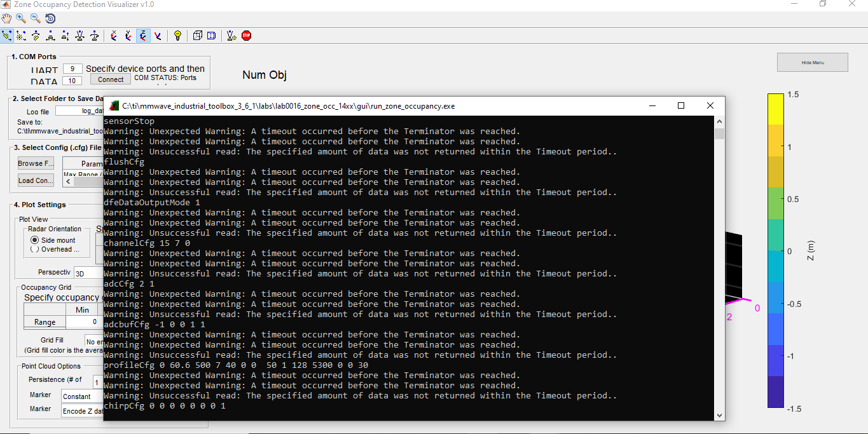Click the 'channelCfg 15 7 0' console line
868x434 pixels.
(147, 243)
